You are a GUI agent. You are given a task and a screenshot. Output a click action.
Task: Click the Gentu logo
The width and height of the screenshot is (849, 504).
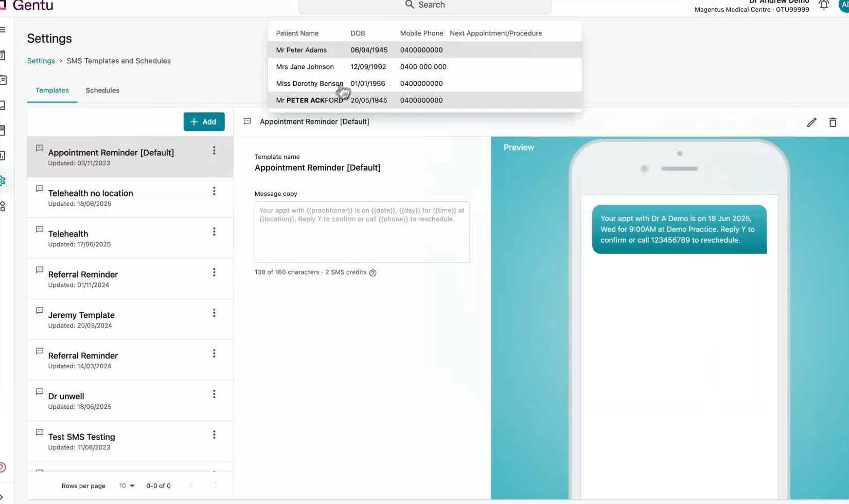[x=27, y=6]
